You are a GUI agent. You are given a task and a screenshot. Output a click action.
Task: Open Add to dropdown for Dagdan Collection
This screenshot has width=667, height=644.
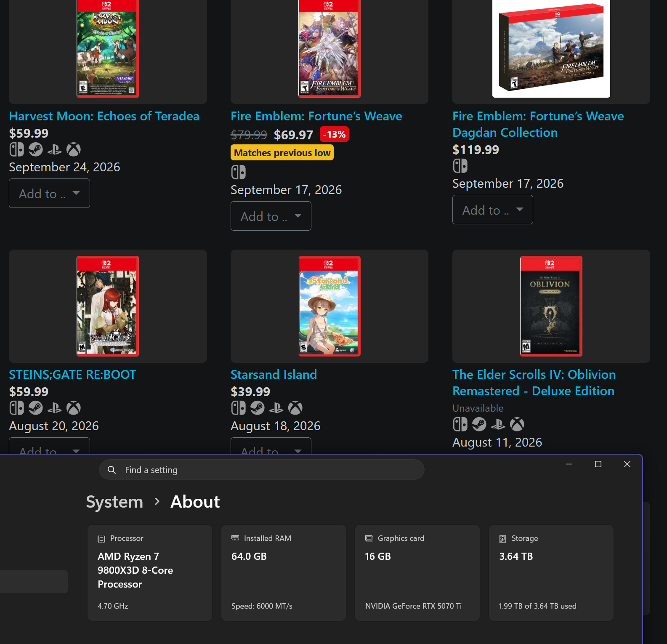point(493,210)
